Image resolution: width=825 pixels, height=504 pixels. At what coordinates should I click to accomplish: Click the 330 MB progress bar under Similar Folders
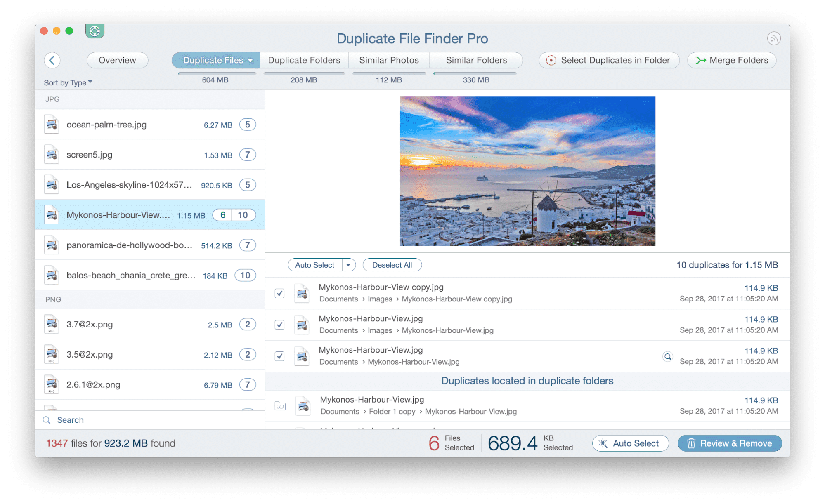[475, 74]
